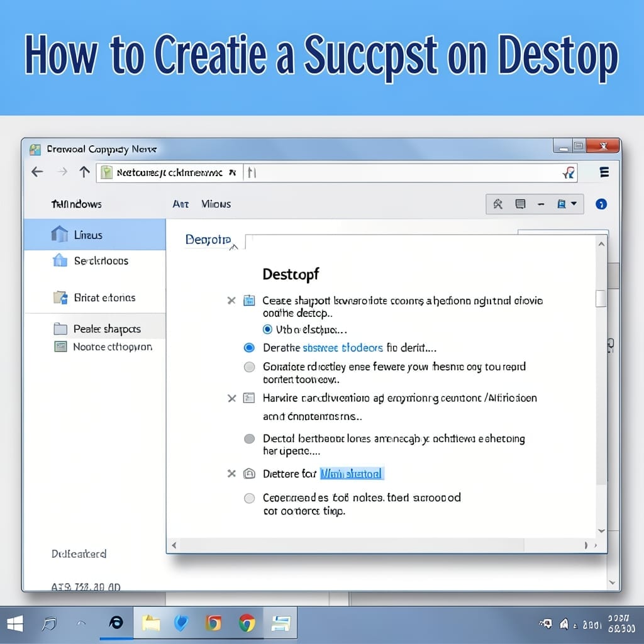Choose the Goraiore rdoetiey radio button
Viewport: 644px width, 644px height.
(249, 367)
